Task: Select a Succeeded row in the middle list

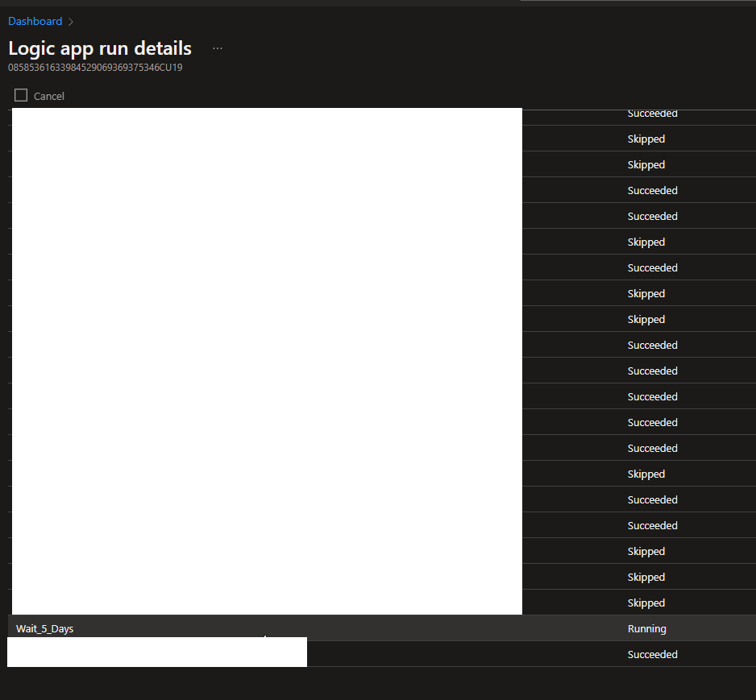Action: click(653, 371)
